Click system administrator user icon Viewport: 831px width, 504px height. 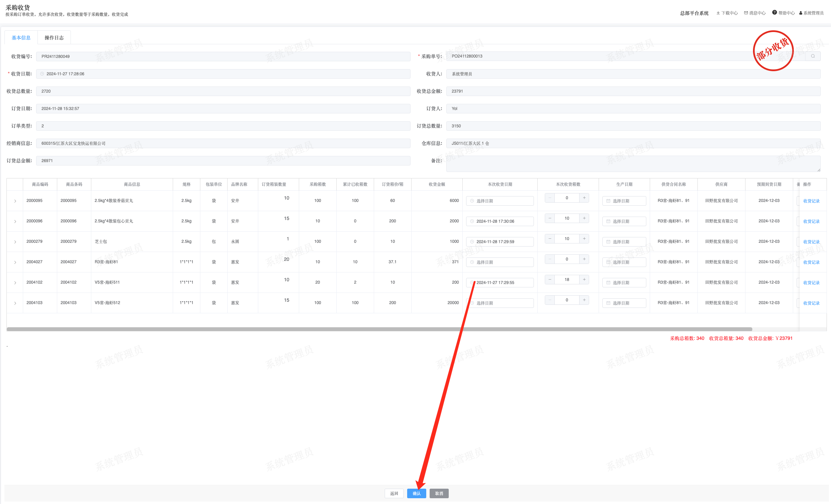pyautogui.click(x=801, y=13)
